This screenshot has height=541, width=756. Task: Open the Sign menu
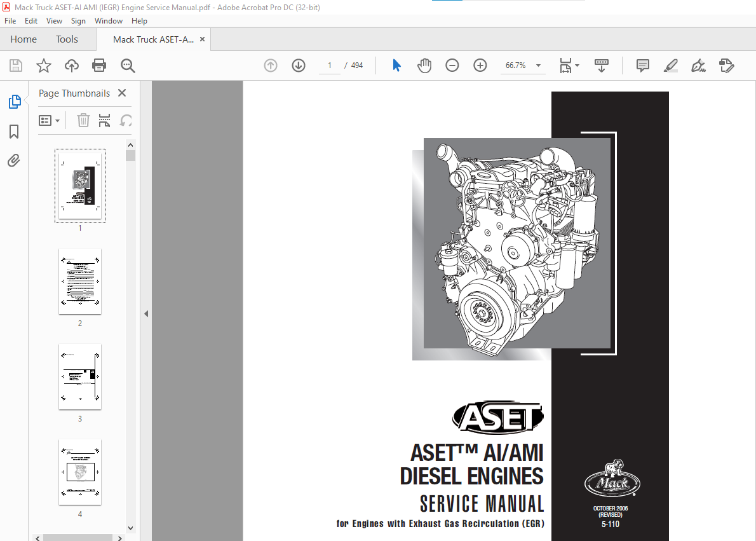pyautogui.click(x=78, y=21)
